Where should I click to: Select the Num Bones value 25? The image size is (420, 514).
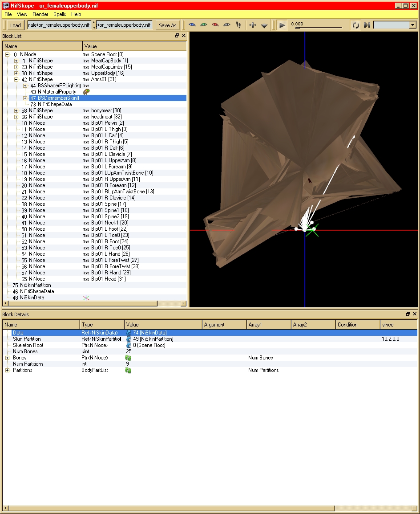tap(129, 351)
